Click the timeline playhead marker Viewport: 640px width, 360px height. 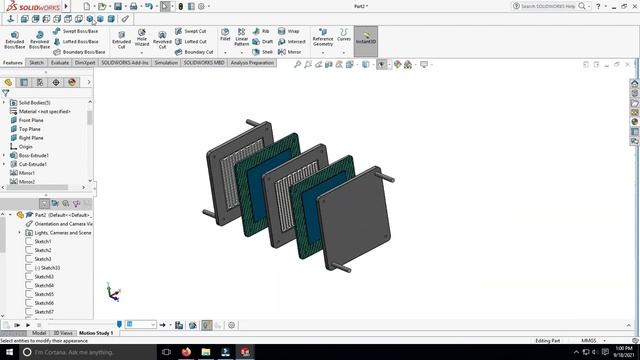click(x=119, y=324)
